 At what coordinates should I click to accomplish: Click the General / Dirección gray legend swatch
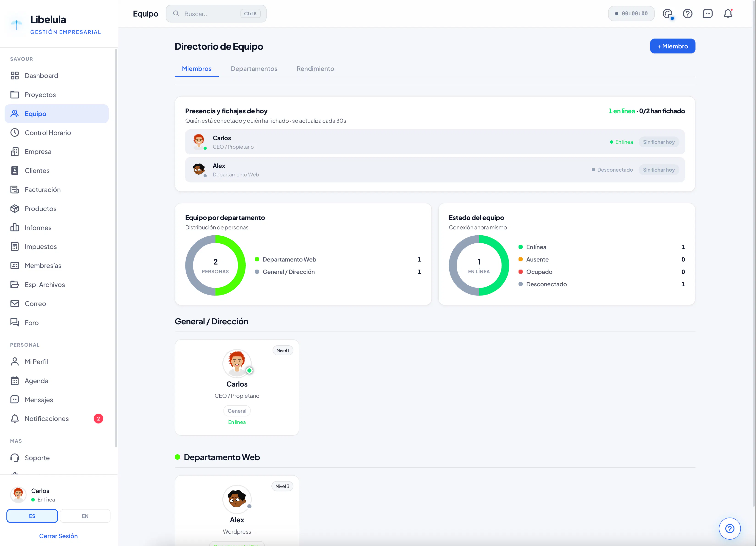[257, 272]
